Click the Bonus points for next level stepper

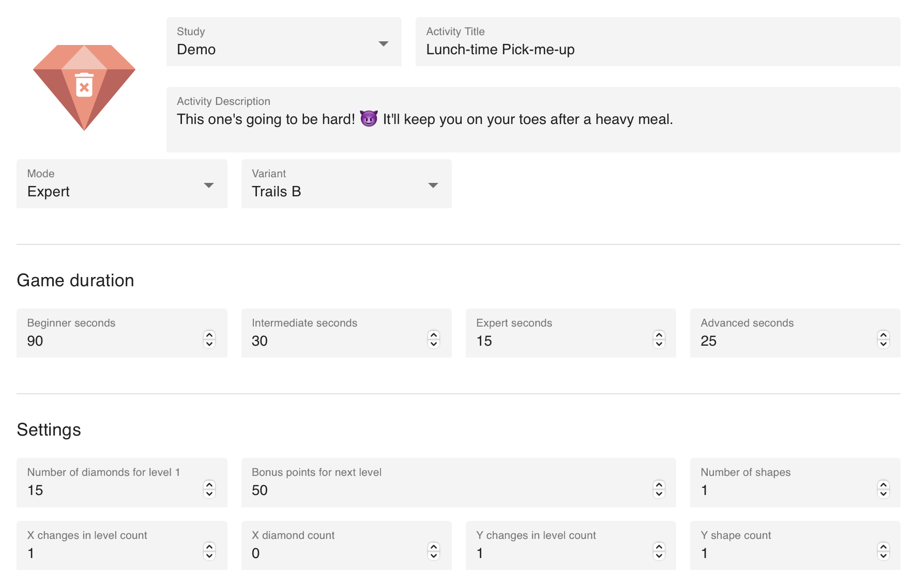click(x=659, y=489)
